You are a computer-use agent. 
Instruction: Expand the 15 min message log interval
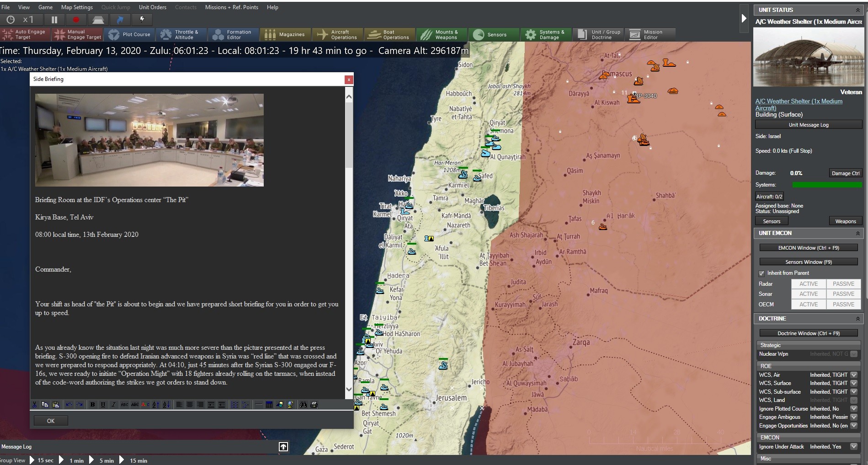click(122, 460)
